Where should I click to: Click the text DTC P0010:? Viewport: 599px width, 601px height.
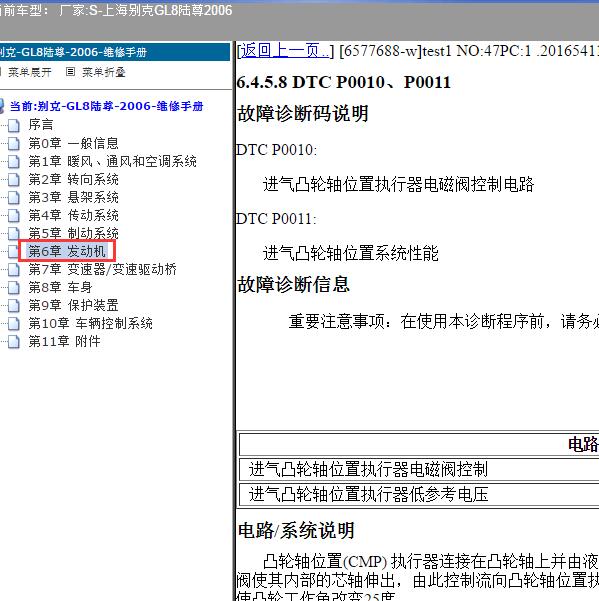coord(277,149)
